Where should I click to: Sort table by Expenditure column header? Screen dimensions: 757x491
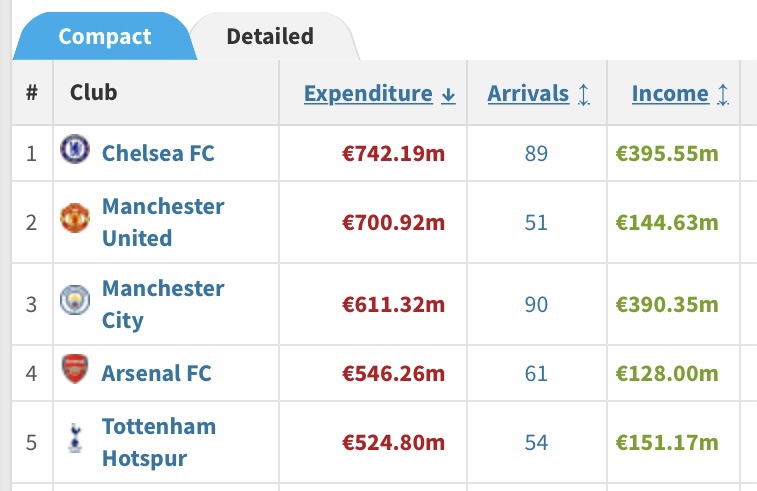click(368, 94)
